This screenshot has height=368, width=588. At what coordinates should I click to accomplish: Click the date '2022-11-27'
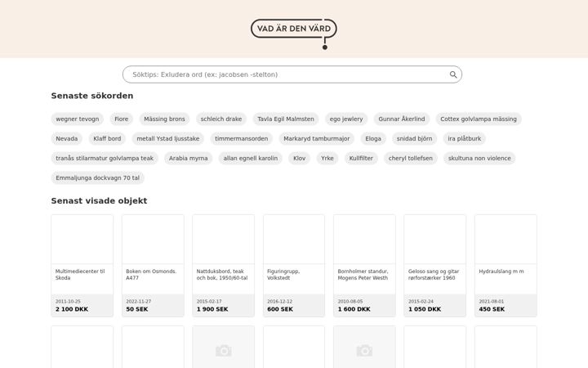[138, 302]
